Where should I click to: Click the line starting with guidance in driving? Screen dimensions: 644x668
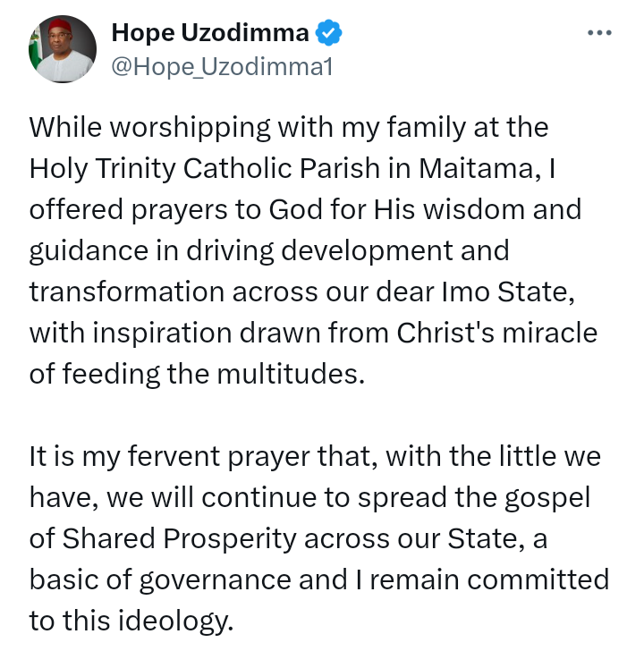(269, 250)
